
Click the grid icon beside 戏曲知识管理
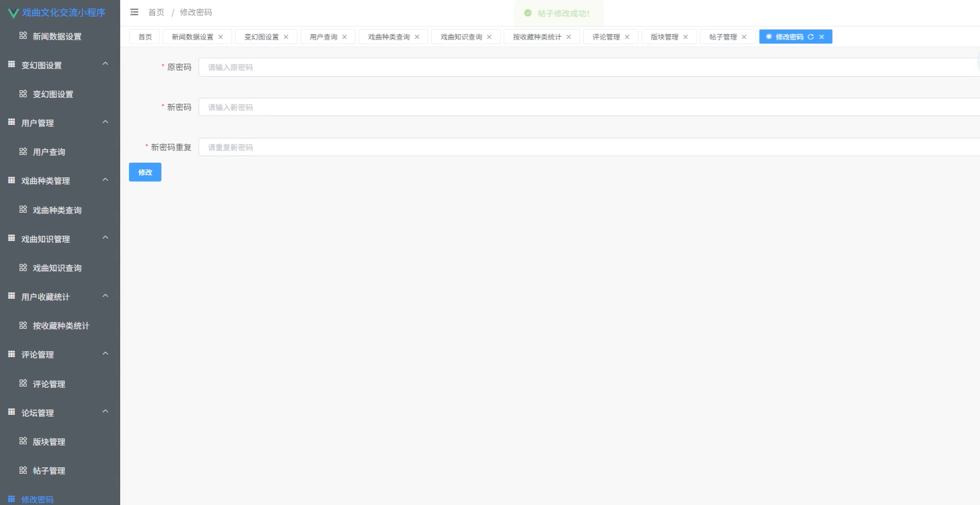[x=11, y=238]
